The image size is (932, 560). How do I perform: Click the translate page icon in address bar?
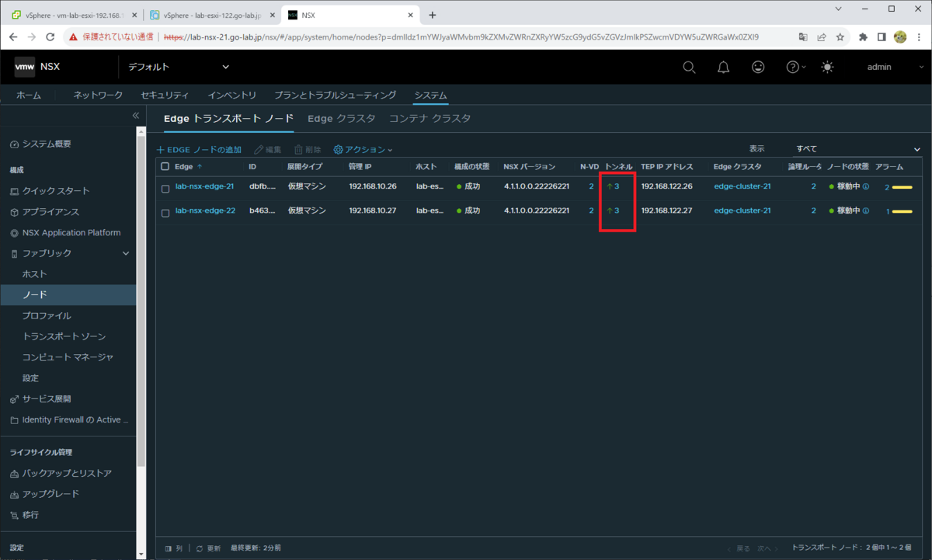click(803, 37)
